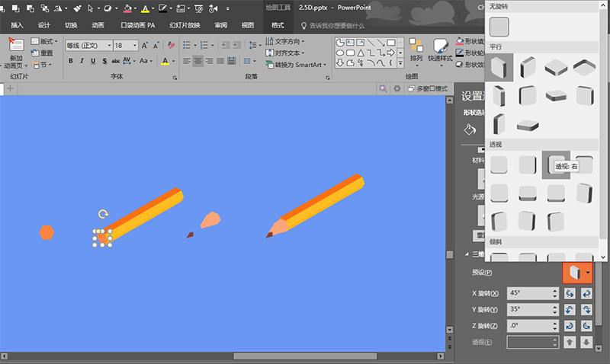Collapse the 3D rotation section triangle

(x=467, y=254)
